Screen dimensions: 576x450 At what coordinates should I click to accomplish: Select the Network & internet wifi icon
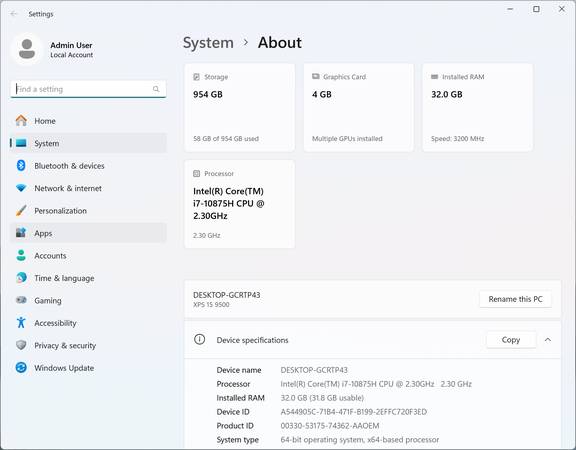click(x=21, y=188)
